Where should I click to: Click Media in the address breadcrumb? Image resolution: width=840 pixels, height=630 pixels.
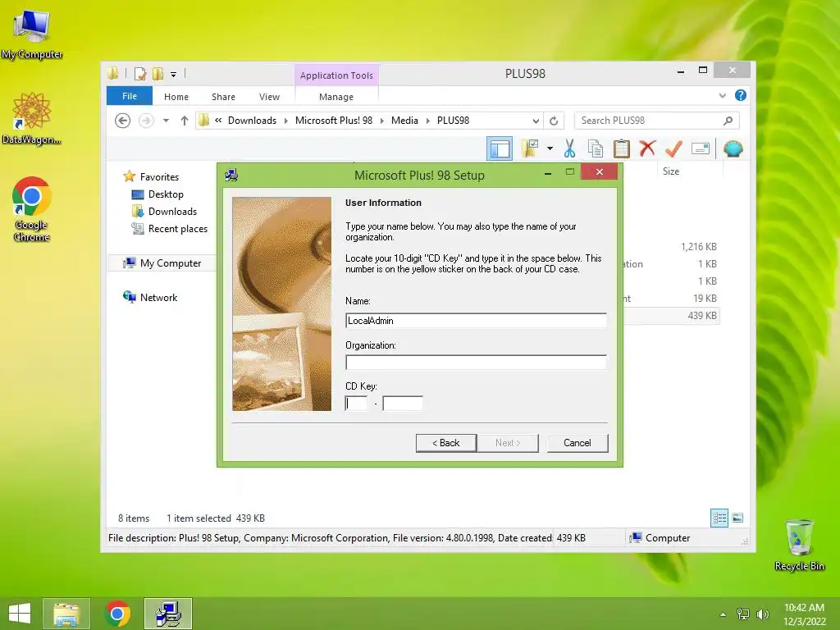(x=404, y=121)
